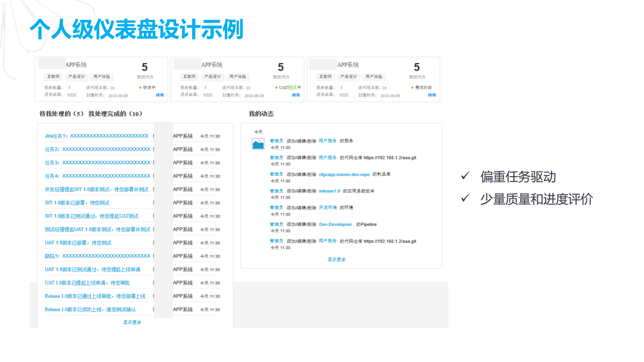This screenshot has height=362, width=644.
Task: Click the 研发中 status label
Action: 149,88
